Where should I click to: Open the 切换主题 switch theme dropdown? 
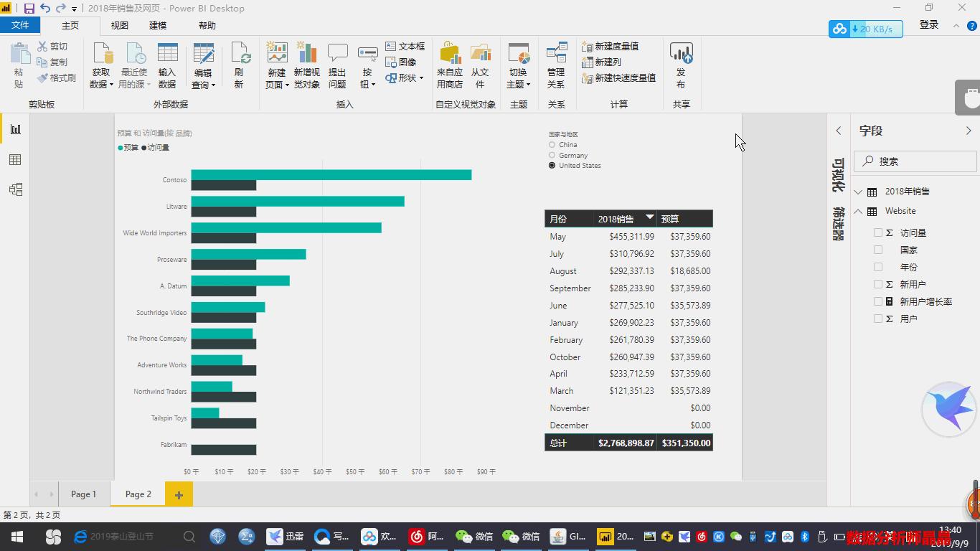click(x=519, y=78)
